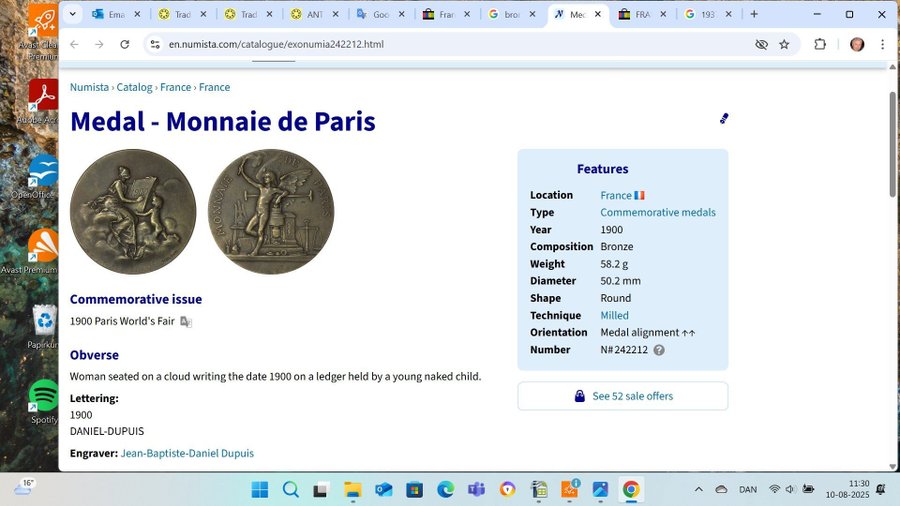The image size is (900, 506).
Task: Click the edit pencil icon beside the title
Action: point(724,119)
